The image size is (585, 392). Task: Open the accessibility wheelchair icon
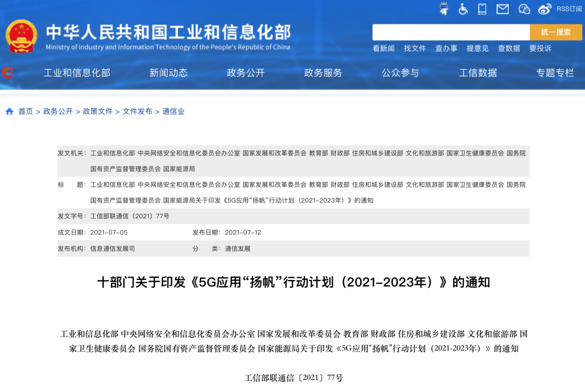[x=462, y=9]
